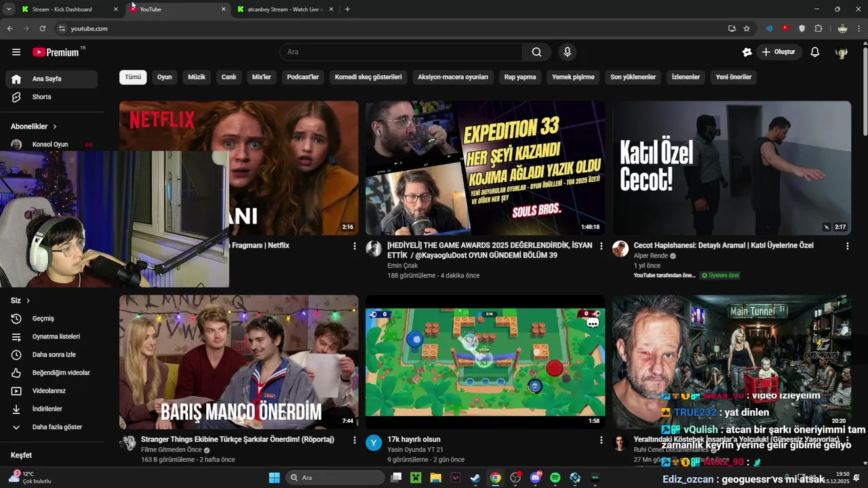Open options menu for Game Awards video

[x=601, y=246]
